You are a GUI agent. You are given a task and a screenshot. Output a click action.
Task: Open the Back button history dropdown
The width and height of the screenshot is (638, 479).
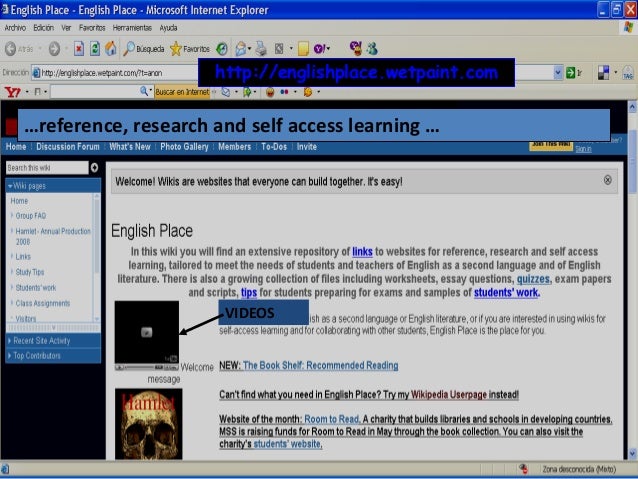point(40,49)
